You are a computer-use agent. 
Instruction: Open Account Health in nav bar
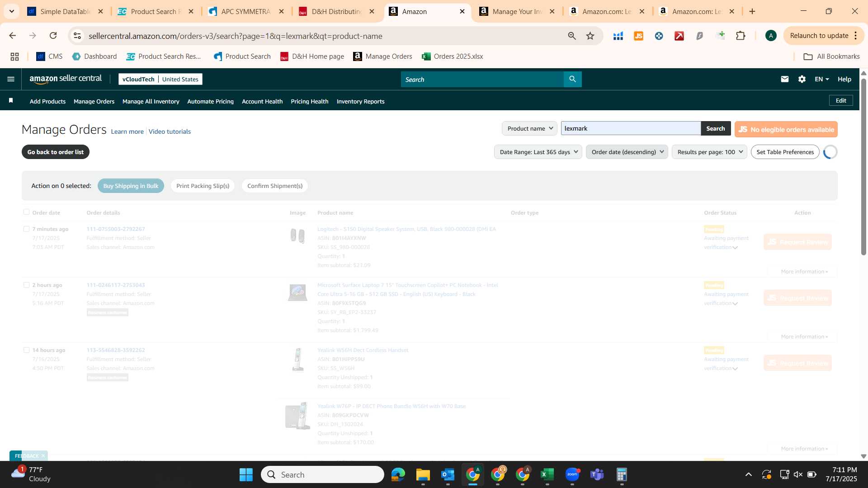pos(262,101)
